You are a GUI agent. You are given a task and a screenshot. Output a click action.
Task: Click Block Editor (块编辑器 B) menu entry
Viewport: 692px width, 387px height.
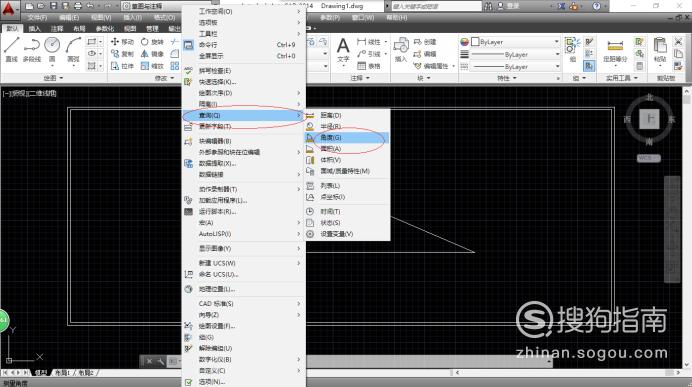tap(244, 141)
